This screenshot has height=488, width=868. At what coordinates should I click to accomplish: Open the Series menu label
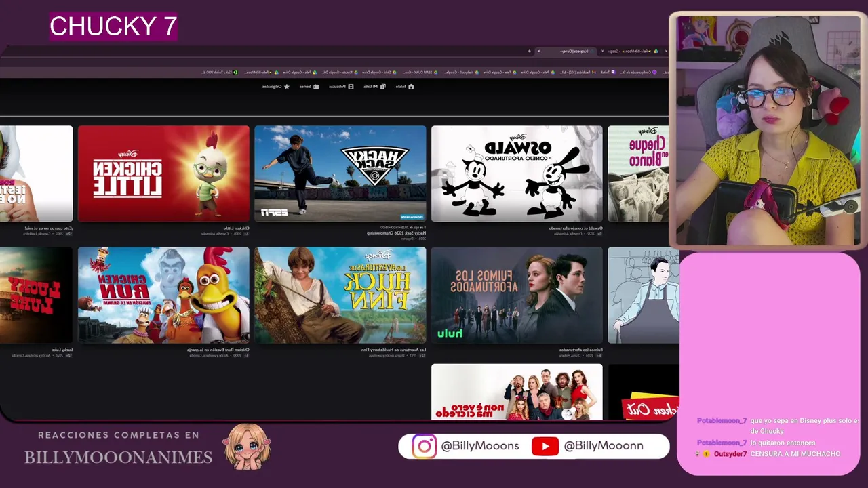click(x=306, y=87)
